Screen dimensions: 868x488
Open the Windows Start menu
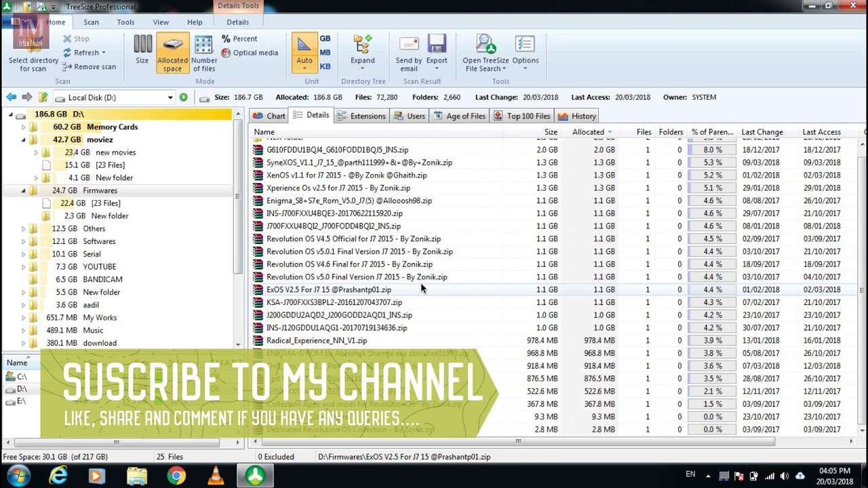click(18, 476)
